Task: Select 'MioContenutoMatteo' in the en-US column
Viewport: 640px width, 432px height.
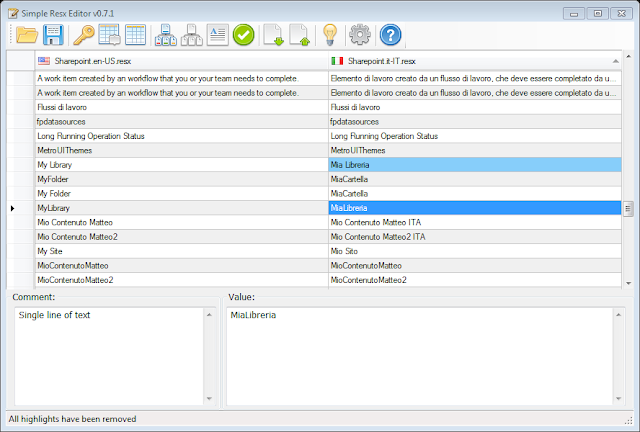Action: click(x=181, y=266)
